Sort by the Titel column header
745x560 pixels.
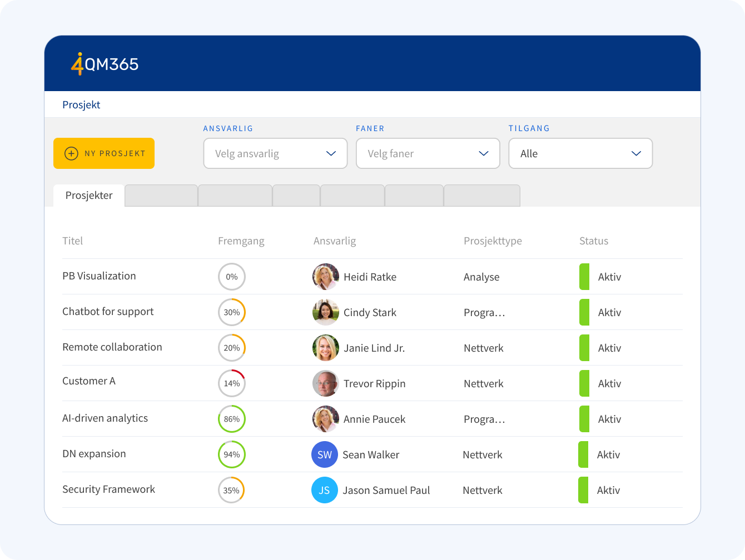tap(72, 241)
